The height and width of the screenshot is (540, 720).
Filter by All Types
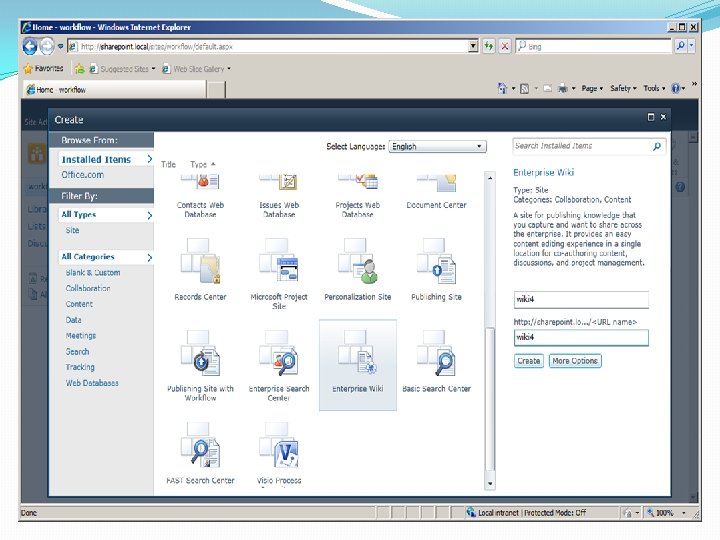107,215
